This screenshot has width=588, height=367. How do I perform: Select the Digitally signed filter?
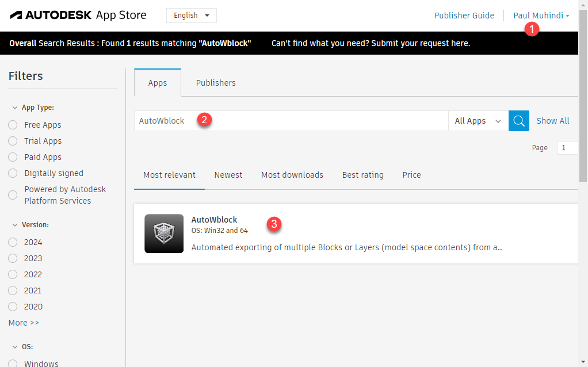pyautogui.click(x=13, y=173)
